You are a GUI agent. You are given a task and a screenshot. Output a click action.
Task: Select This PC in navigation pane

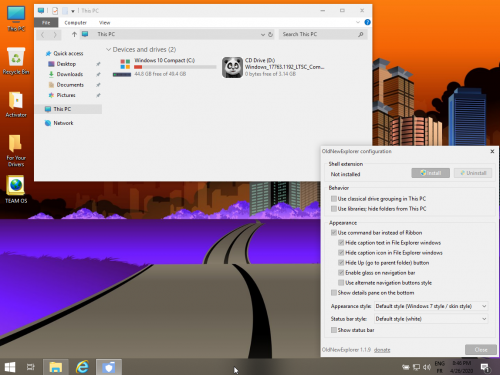(68, 109)
